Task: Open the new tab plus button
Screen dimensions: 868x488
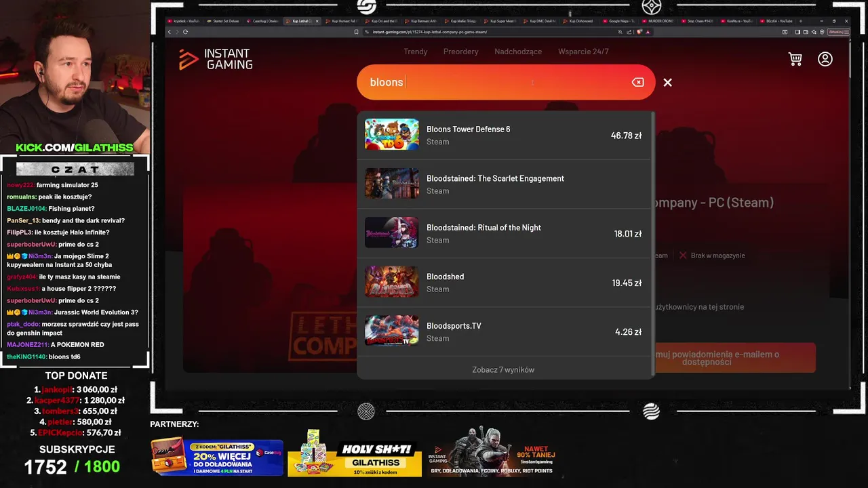Action: point(802,21)
